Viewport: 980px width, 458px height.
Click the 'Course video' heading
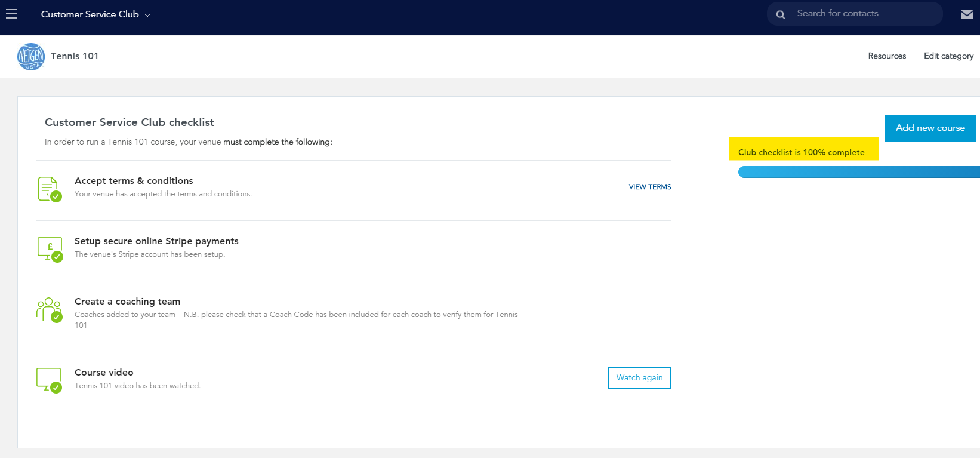tap(104, 373)
